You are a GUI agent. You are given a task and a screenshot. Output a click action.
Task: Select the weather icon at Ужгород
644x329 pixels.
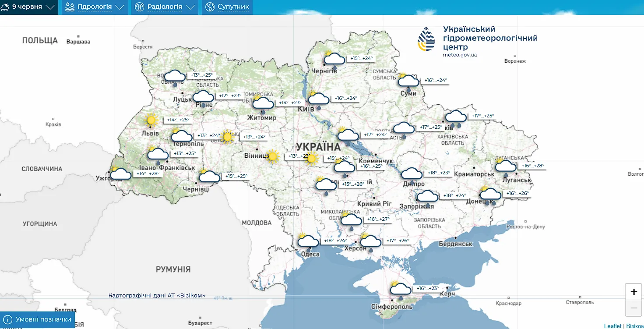(120, 174)
